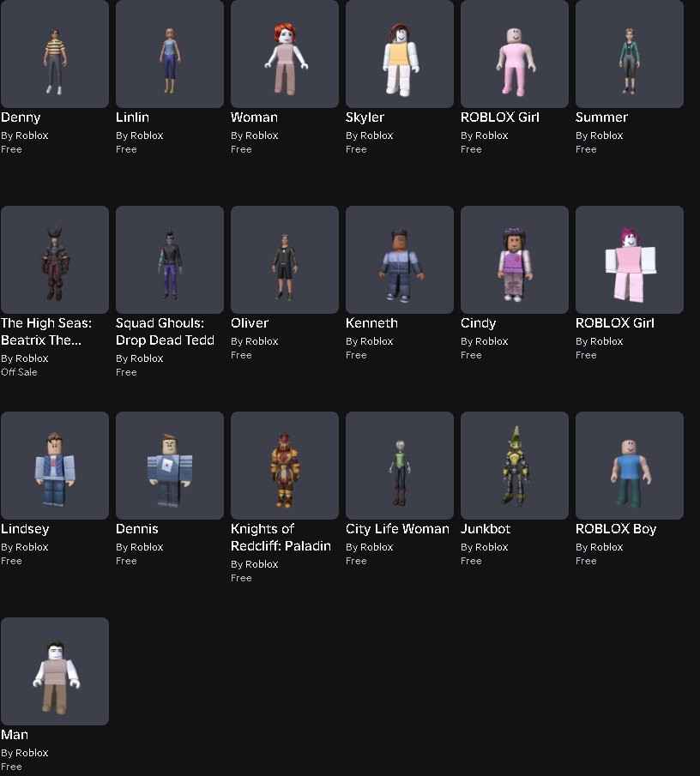Image resolution: width=700 pixels, height=776 pixels.
Task: Click 'By Roblox' creator under Kenneth
Action: point(370,341)
